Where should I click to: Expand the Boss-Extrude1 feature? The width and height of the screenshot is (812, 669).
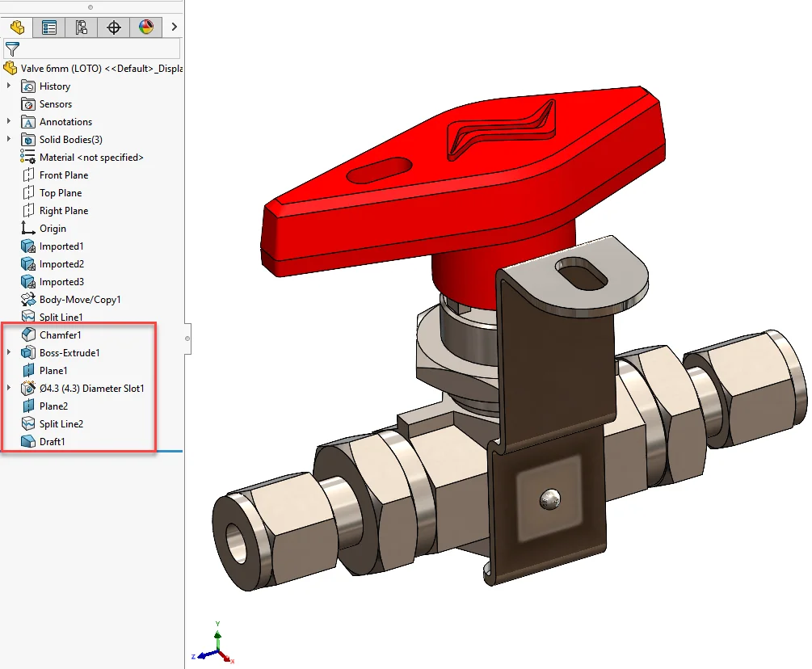pos(9,353)
